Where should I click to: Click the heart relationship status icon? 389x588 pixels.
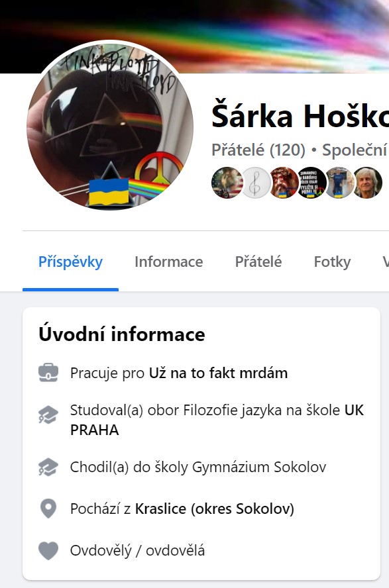tap(48, 550)
